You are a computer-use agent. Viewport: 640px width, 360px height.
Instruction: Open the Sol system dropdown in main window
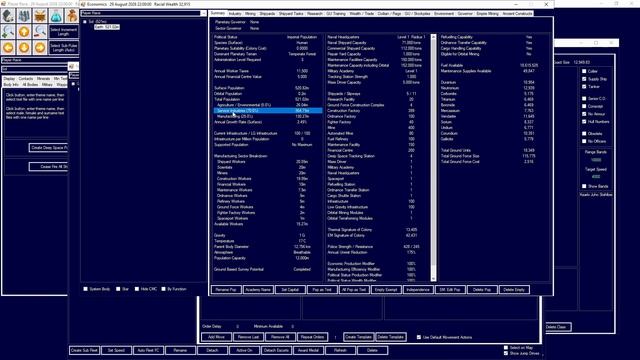[35, 69]
